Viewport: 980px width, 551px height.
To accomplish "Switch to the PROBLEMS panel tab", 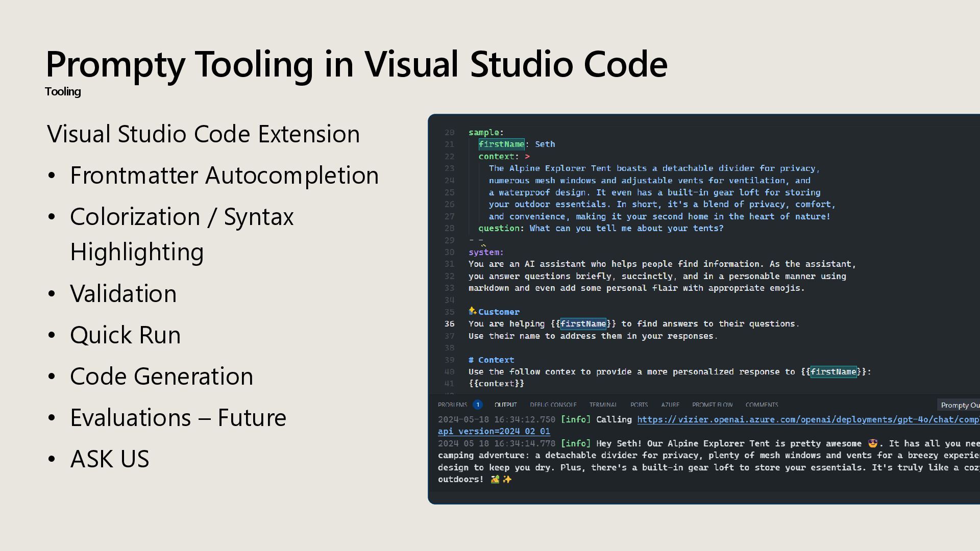I will (x=452, y=405).
